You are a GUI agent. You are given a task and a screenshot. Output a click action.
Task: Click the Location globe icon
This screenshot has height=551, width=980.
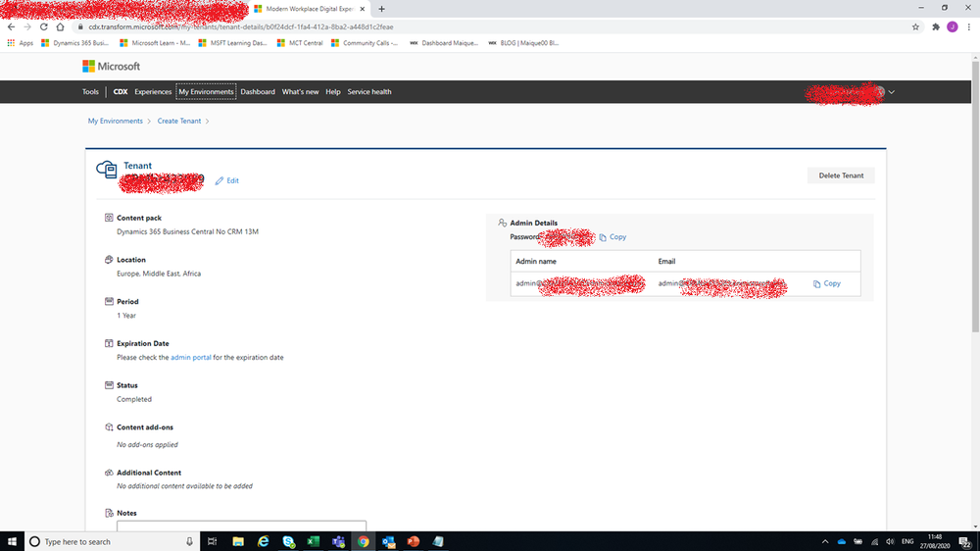(109, 260)
